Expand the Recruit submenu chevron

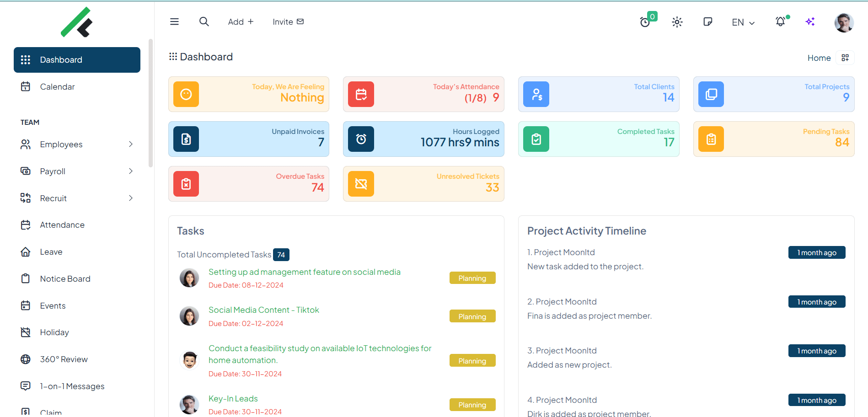point(131,198)
